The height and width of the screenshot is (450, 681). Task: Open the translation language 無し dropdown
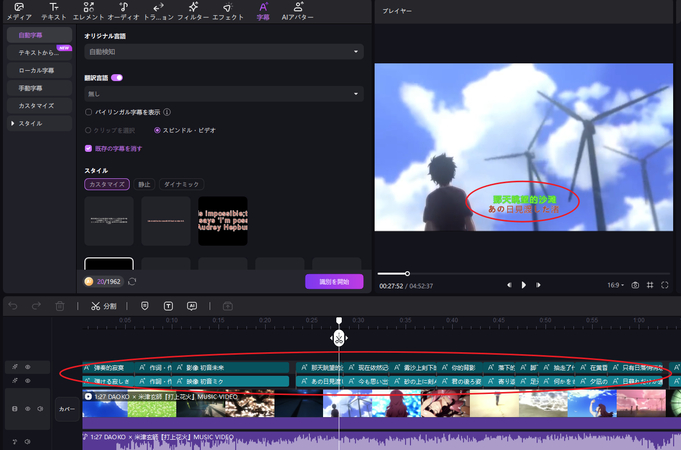coord(223,94)
